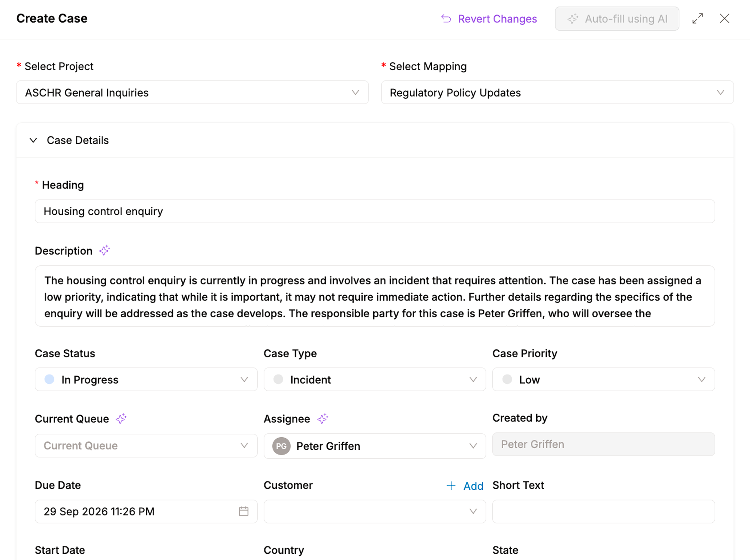This screenshot has height=560, width=750.
Task: Open the Select Project dropdown
Action: click(192, 92)
